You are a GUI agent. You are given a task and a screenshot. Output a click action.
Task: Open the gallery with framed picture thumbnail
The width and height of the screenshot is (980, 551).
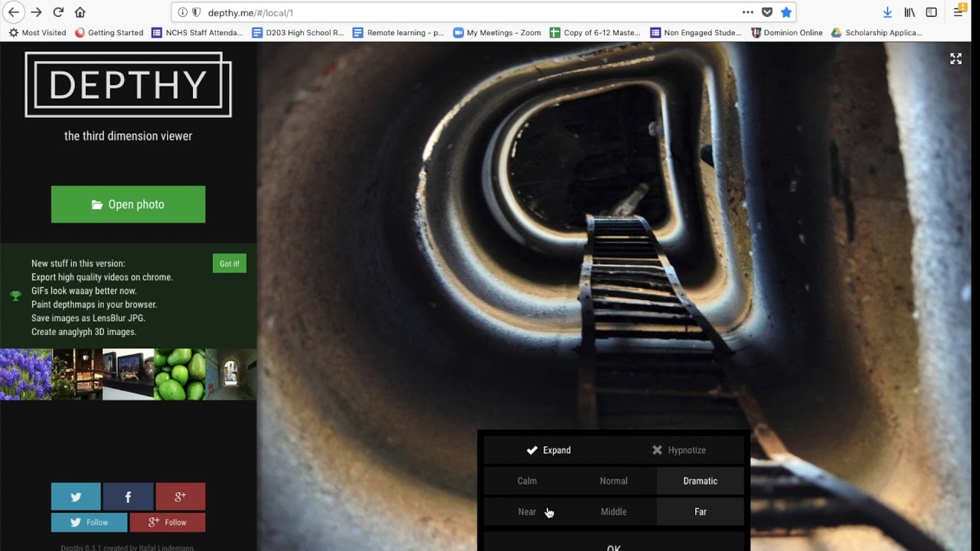point(129,374)
